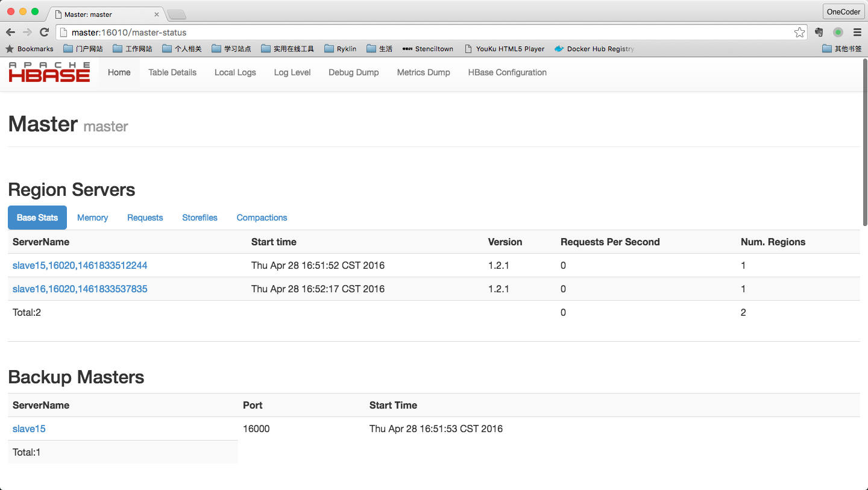The width and height of the screenshot is (868, 490).
Task: Click the address bar URL field
Action: coord(422,33)
